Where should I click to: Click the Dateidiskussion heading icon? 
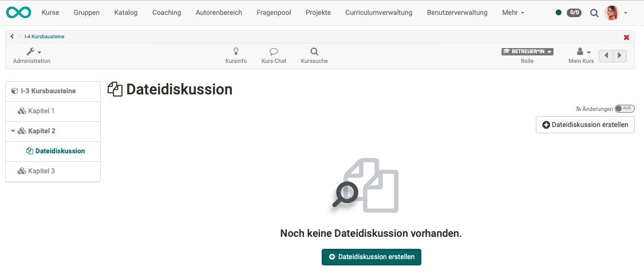pos(115,89)
